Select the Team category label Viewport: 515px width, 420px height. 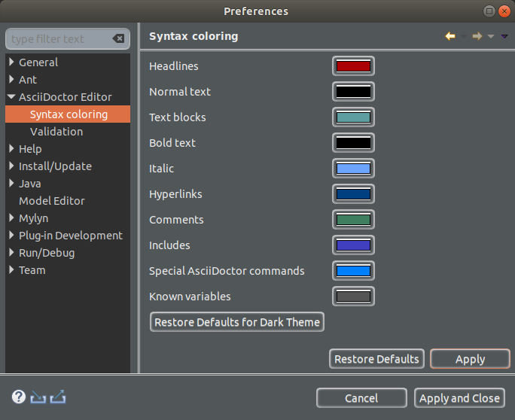click(x=32, y=270)
